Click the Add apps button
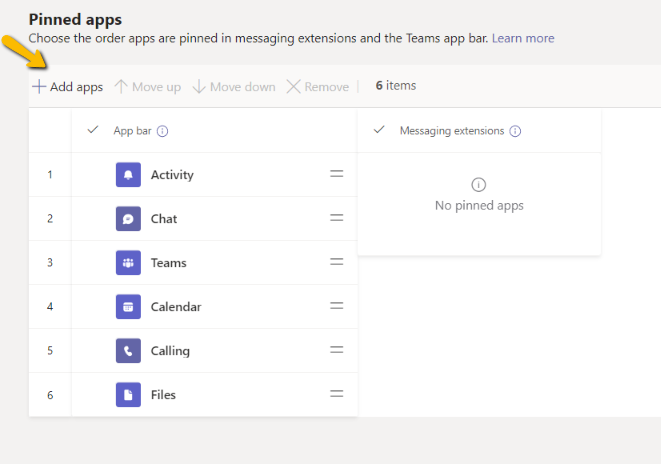This screenshot has height=464, width=661. (67, 87)
